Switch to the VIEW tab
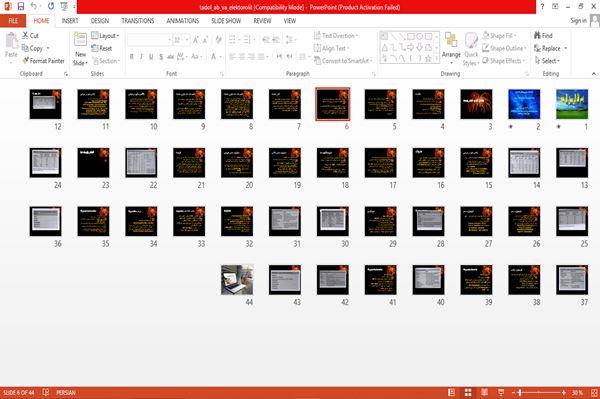Screen dimensions: 600x399 click(x=290, y=21)
